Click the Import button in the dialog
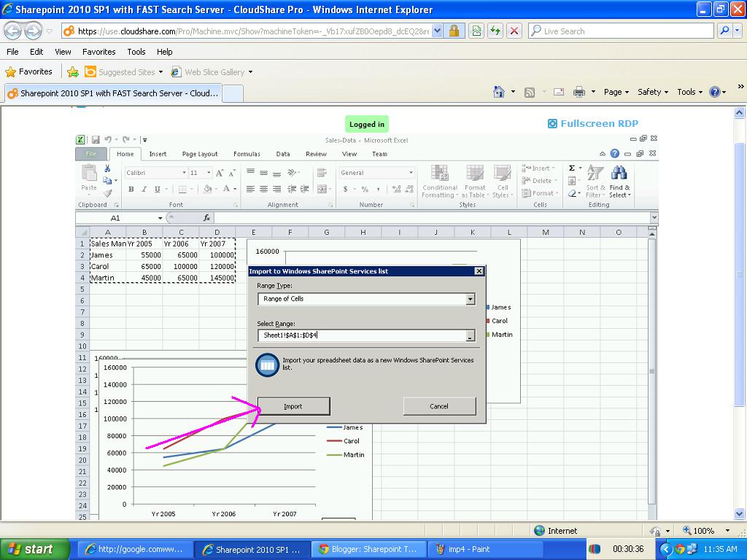The width and height of the screenshot is (747, 560). point(293,406)
